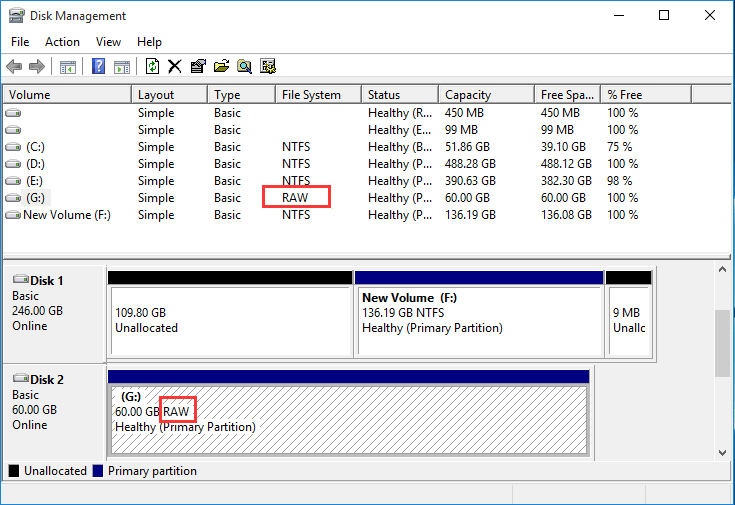Open the File menu
The image size is (735, 505).
[20, 42]
